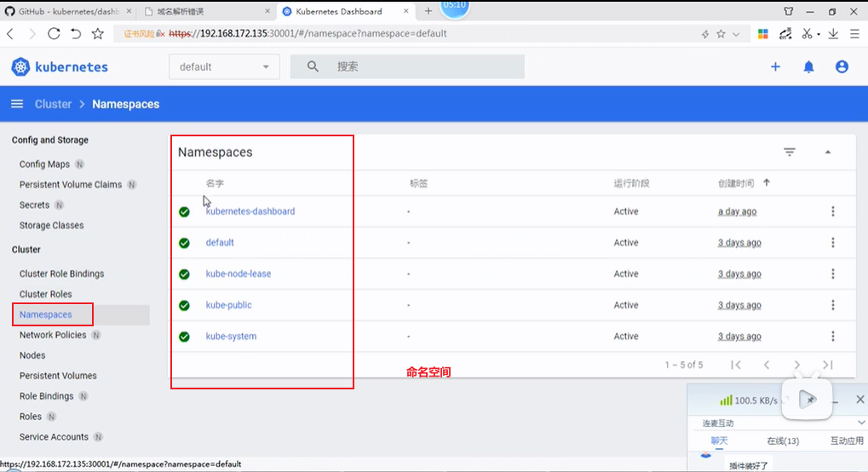Open Secrets in sidebar
The height and width of the screenshot is (472, 868).
(x=34, y=205)
